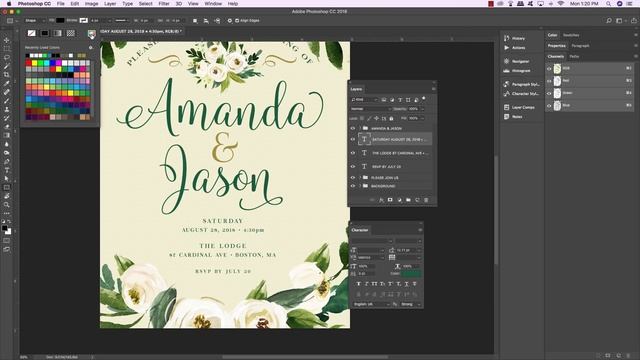Screen dimensions: 640x360
Task: Select the Move tool
Action: (7, 40)
